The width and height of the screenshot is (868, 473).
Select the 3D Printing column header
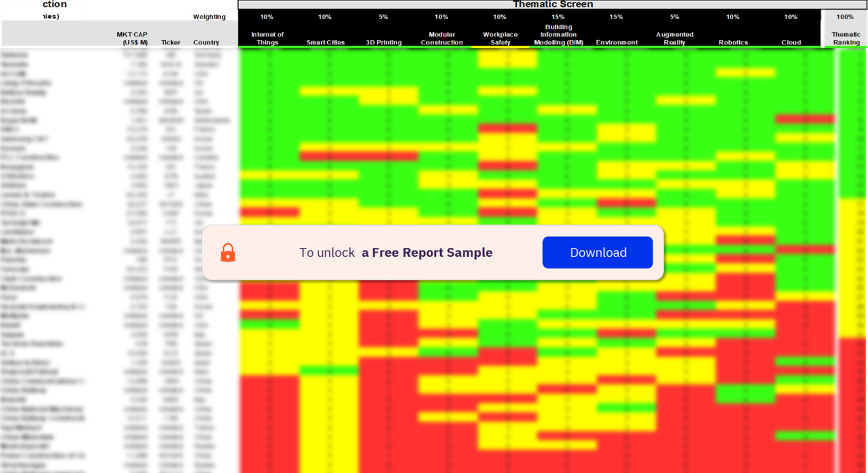click(x=384, y=42)
